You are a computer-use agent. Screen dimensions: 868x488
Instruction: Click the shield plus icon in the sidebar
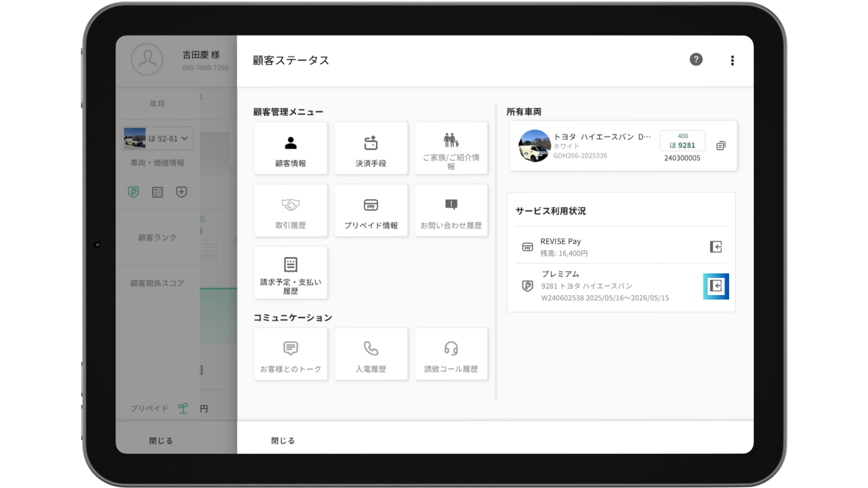click(x=181, y=192)
